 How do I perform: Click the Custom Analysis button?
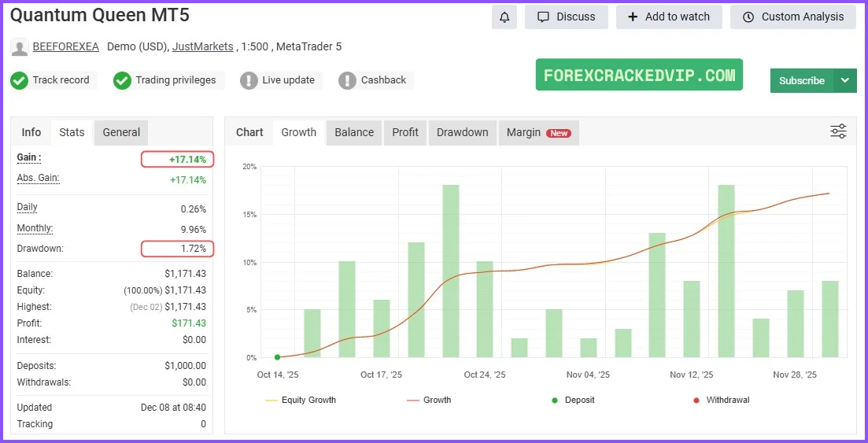point(792,17)
